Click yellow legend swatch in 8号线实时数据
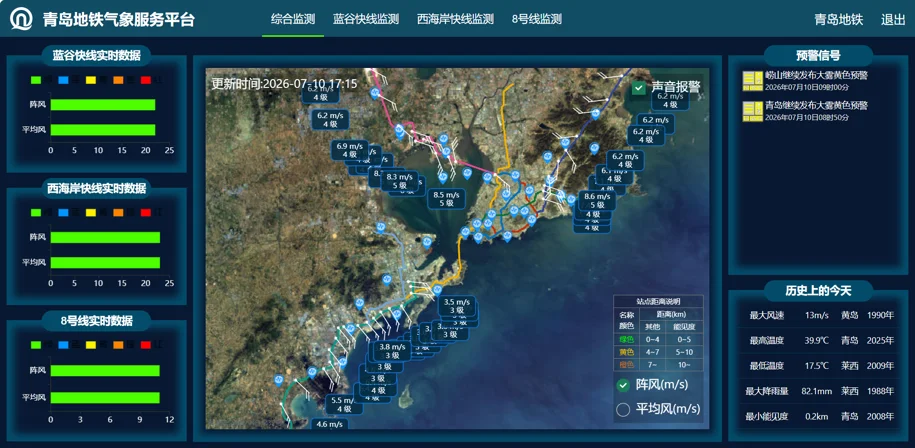 click(91, 345)
